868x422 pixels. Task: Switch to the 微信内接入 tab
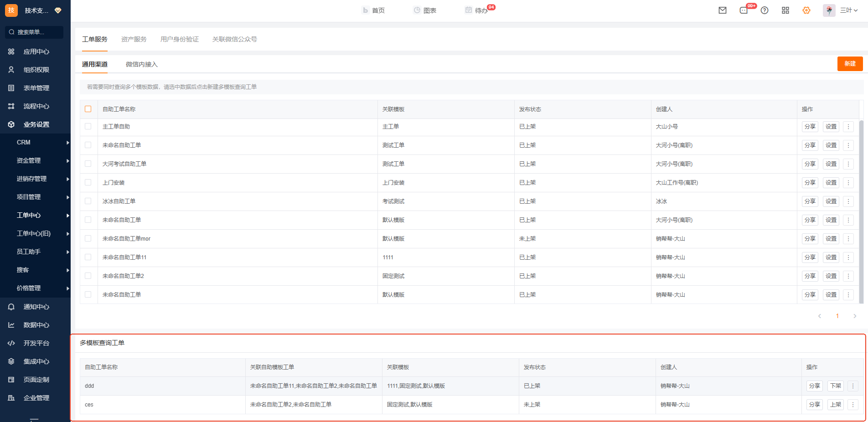pos(142,64)
